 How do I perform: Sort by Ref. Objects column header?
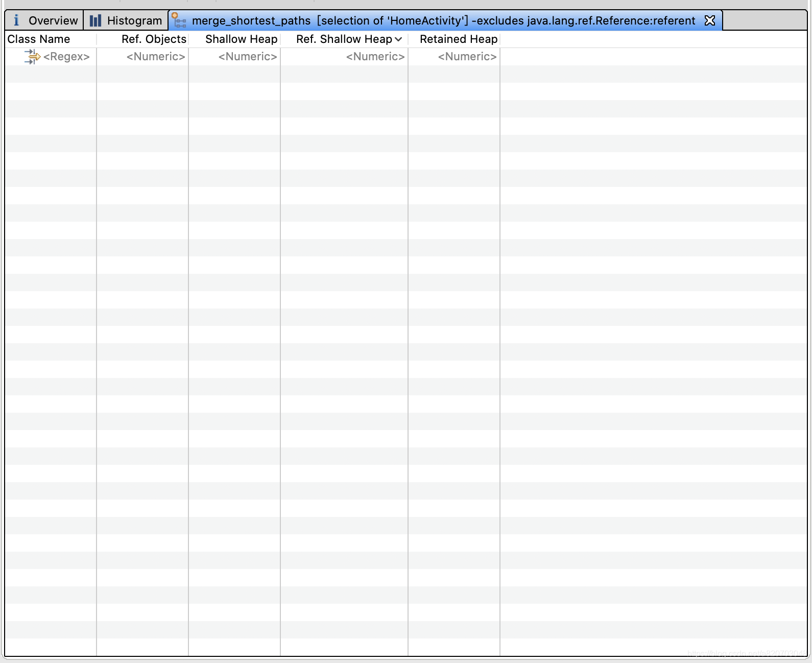[142, 39]
